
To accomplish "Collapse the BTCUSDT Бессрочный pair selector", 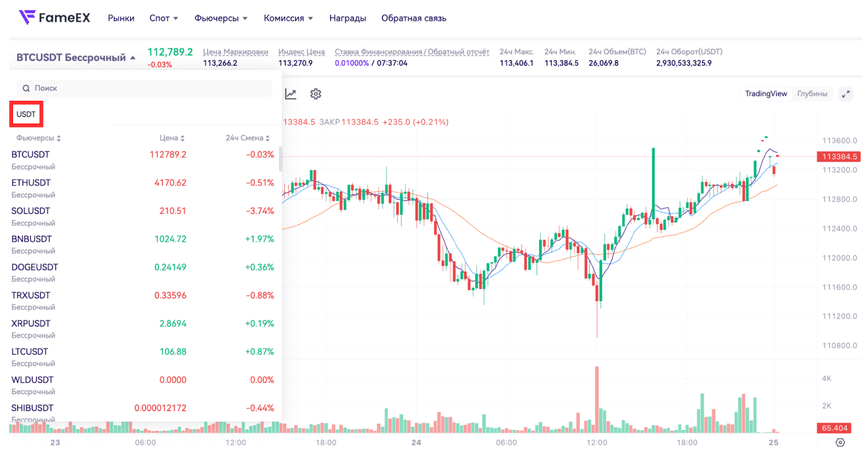I will [x=76, y=57].
